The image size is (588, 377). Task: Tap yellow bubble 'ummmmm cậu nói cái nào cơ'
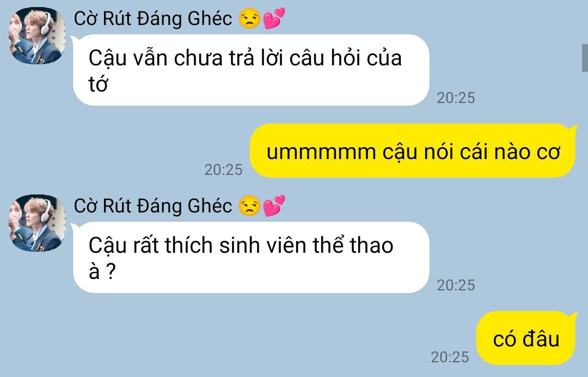pos(413,150)
